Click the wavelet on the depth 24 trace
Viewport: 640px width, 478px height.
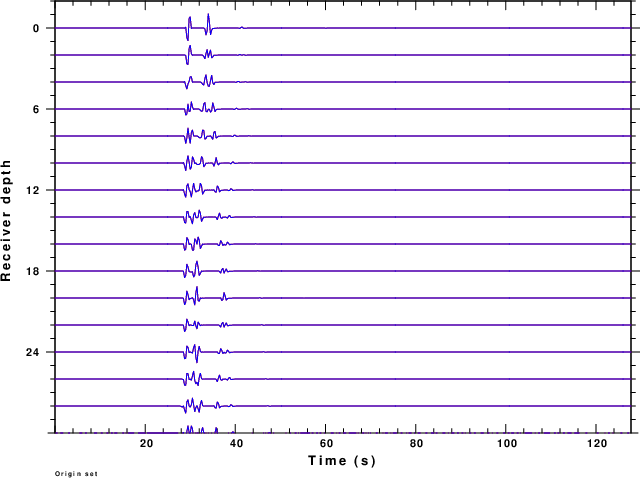pyautogui.click(x=192, y=353)
